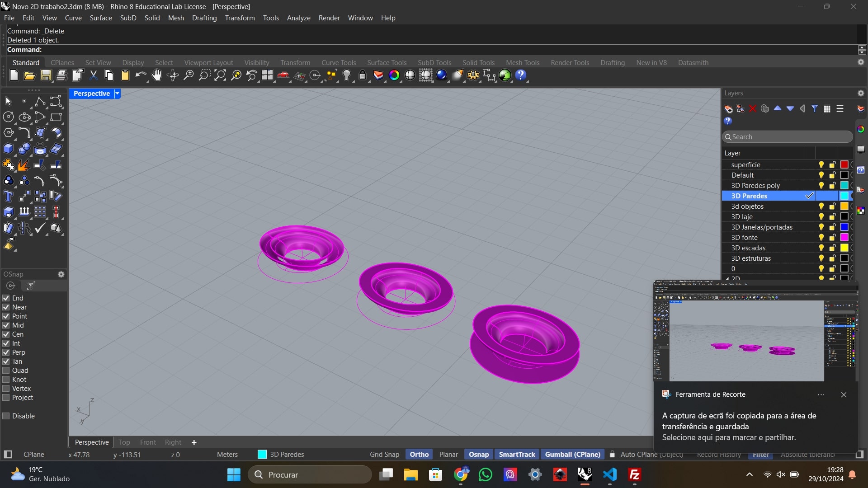Click the Undo arrow icon

(x=141, y=75)
